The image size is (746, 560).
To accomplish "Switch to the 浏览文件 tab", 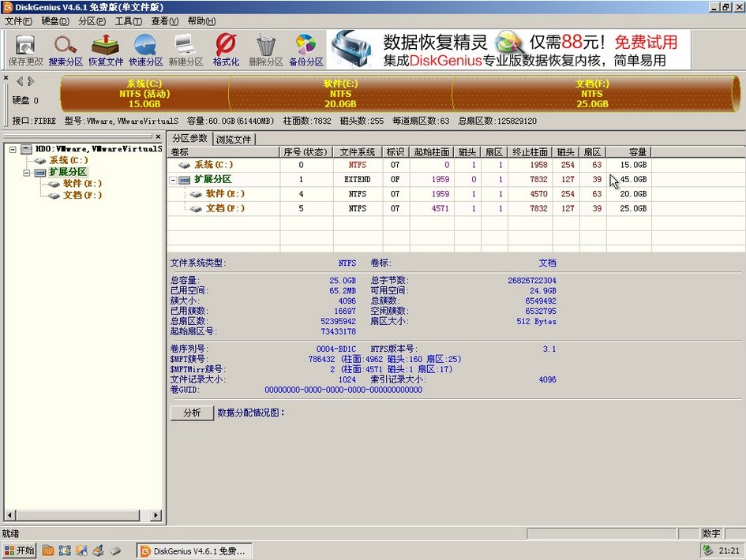I will (234, 138).
